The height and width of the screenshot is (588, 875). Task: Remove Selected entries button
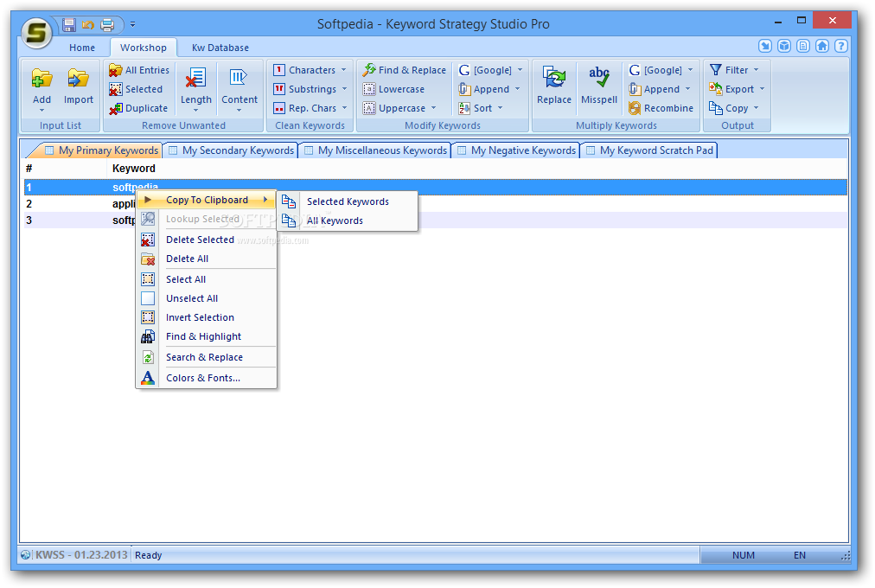(x=136, y=89)
